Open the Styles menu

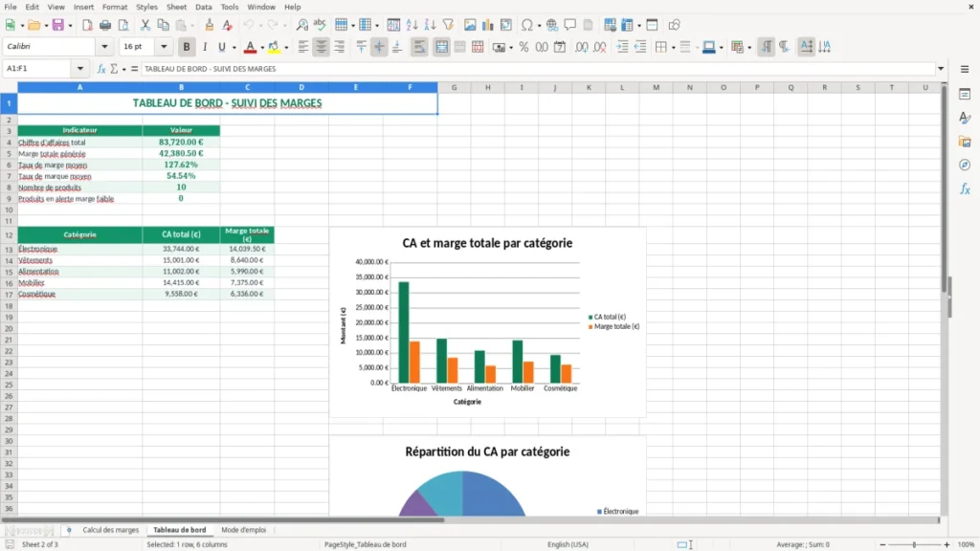coord(146,7)
